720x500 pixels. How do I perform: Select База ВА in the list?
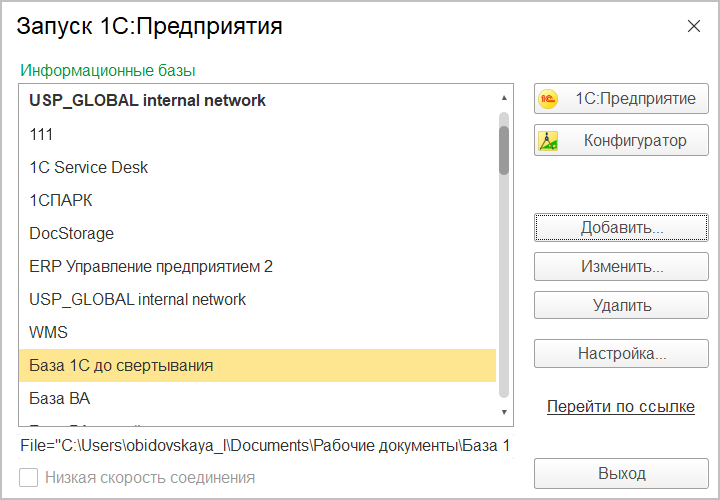pyautogui.click(x=60, y=398)
